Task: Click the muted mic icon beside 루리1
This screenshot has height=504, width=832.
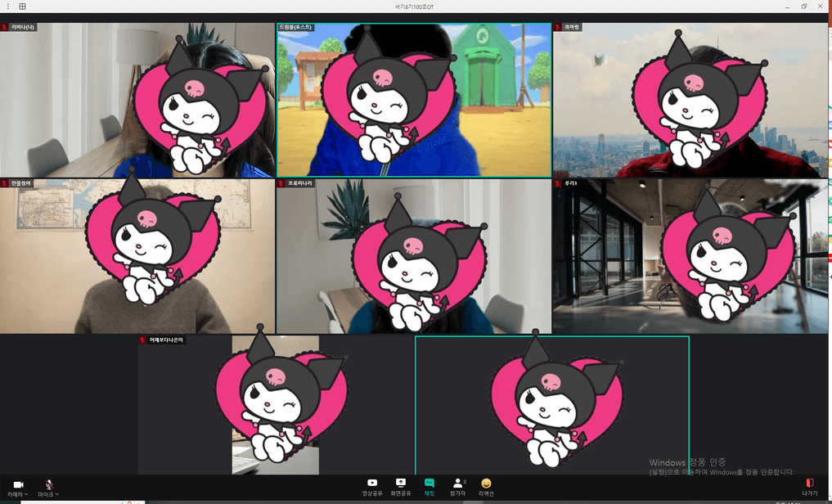Action: (x=558, y=183)
